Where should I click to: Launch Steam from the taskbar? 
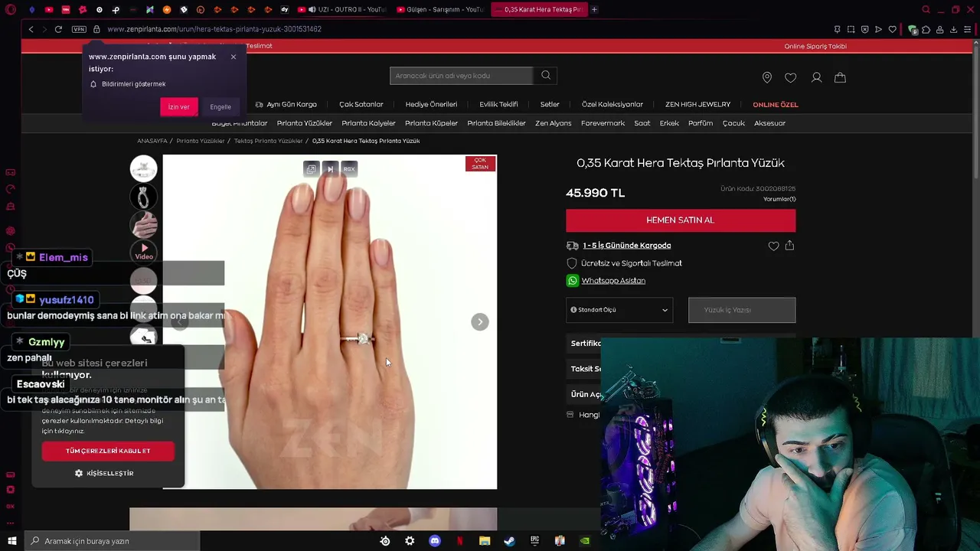click(509, 541)
